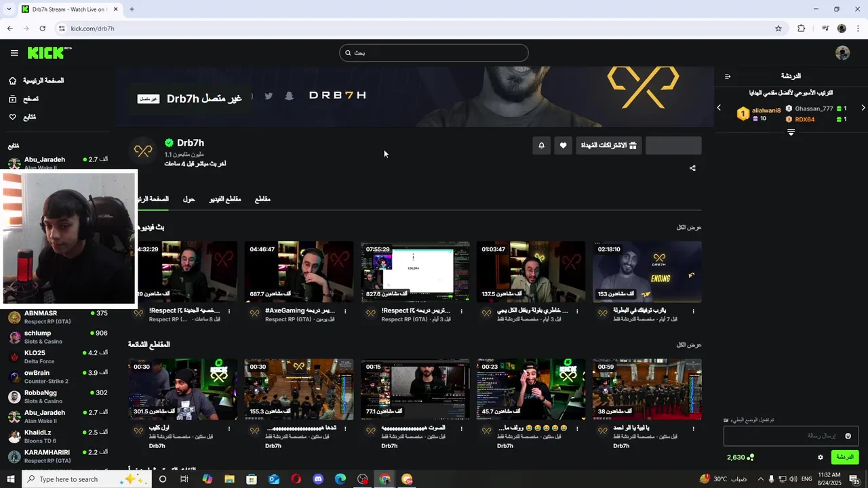The width and height of the screenshot is (868, 488).
Task: Open options menu for the 02:18:10 video
Action: 693,312
